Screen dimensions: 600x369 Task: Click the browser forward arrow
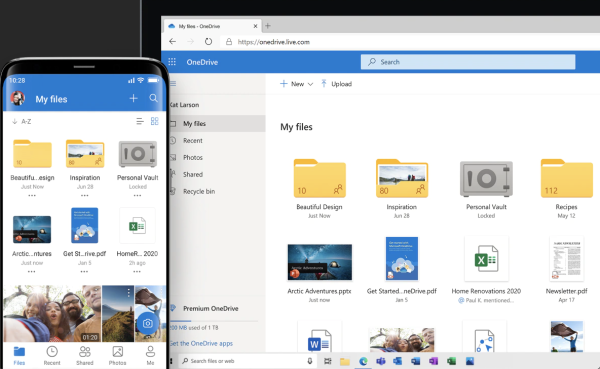(x=191, y=41)
